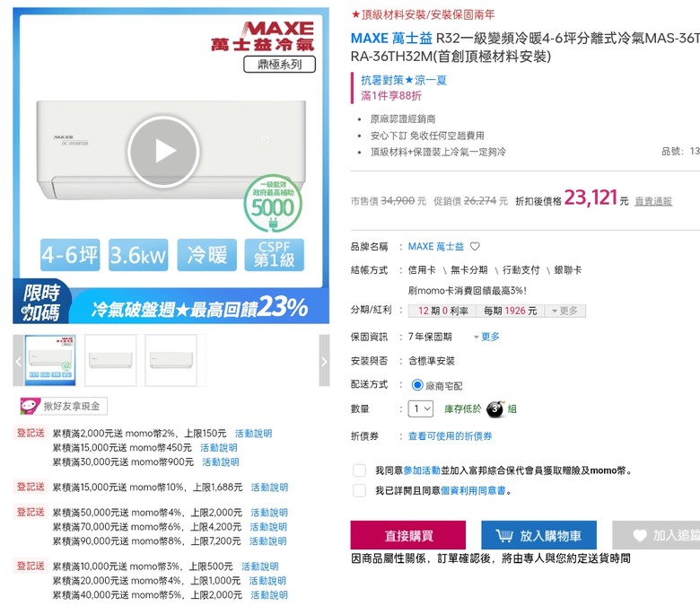Viewport: 700px width, 606px height.
Task: Open 個資利用同意書 link
Action: click(473, 490)
